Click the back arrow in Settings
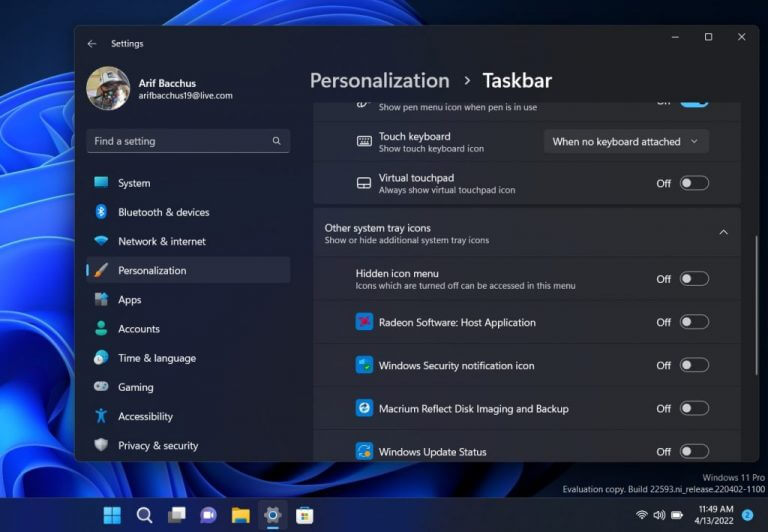This screenshot has height=532, width=768. [92, 44]
